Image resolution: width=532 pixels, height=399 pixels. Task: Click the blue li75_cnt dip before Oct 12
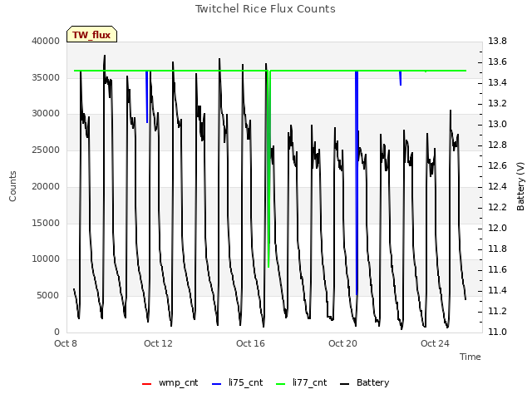click(x=147, y=97)
